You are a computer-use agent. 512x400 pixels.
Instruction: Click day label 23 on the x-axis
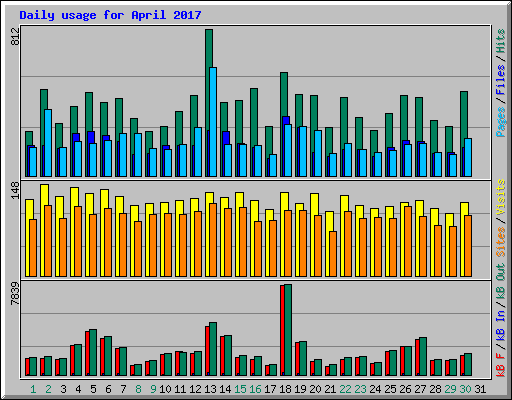[x=360, y=389]
